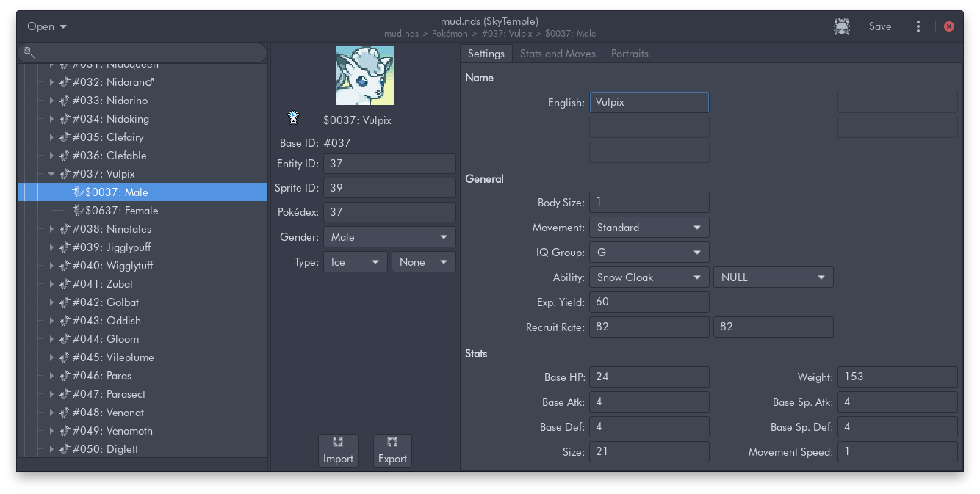980x494 pixels.
Task: Click the bug report icon in header
Action: coord(842,26)
